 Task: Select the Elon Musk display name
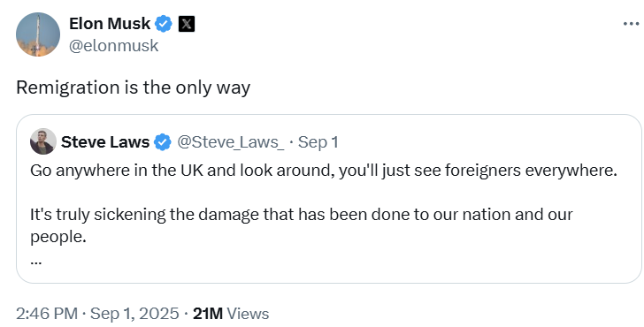tap(110, 24)
